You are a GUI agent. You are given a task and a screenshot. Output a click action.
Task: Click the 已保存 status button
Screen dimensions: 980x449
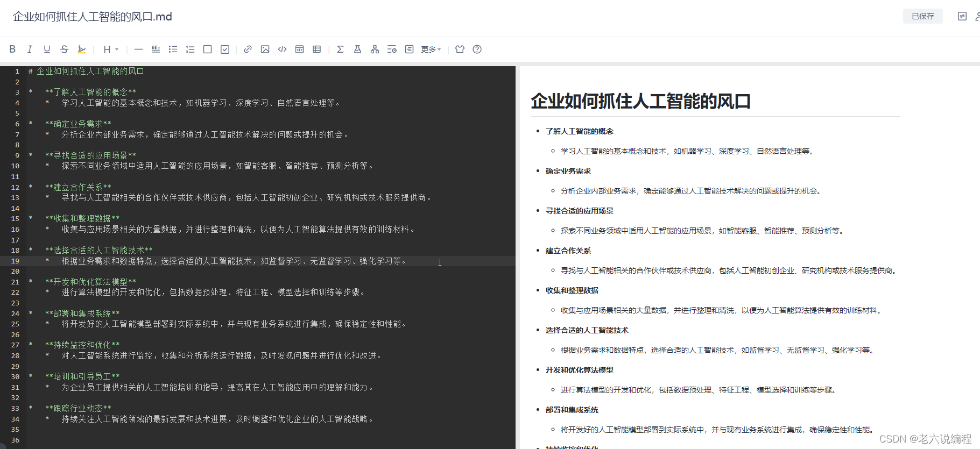coord(923,16)
